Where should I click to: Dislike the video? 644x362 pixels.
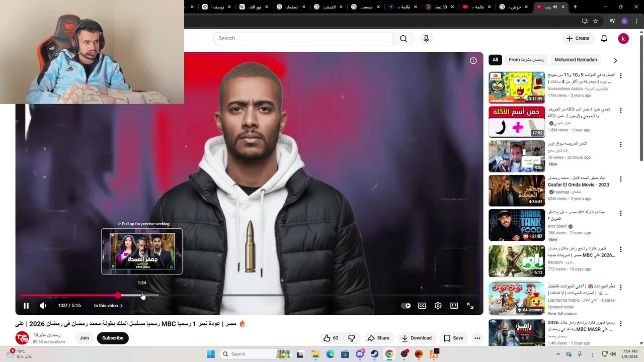[x=352, y=338]
